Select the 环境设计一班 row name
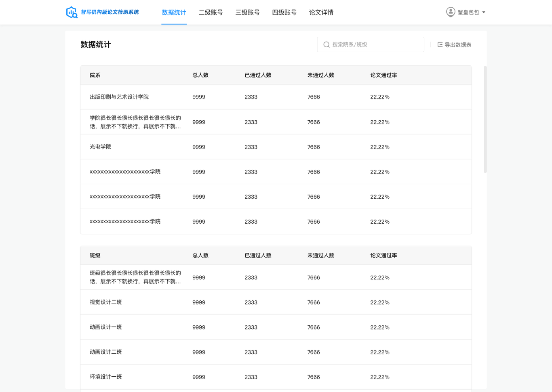 [x=106, y=377]
